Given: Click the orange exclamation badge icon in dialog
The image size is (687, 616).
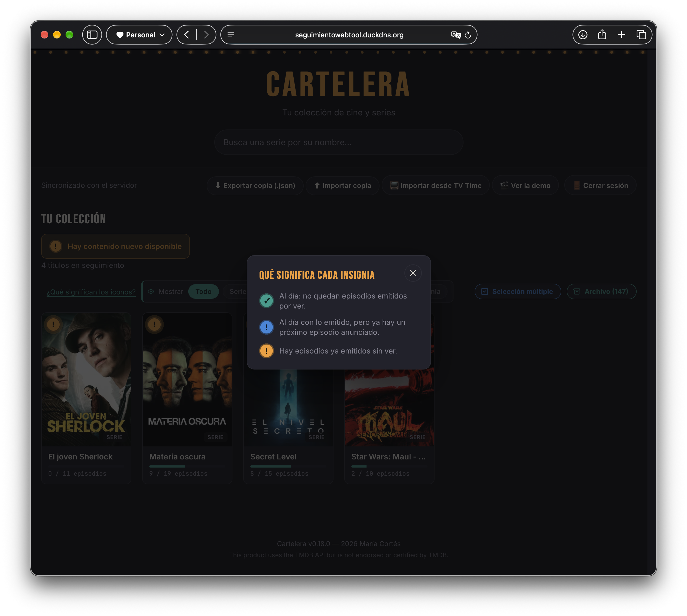Looking at the screenshot, I should [x=266, y=351].
